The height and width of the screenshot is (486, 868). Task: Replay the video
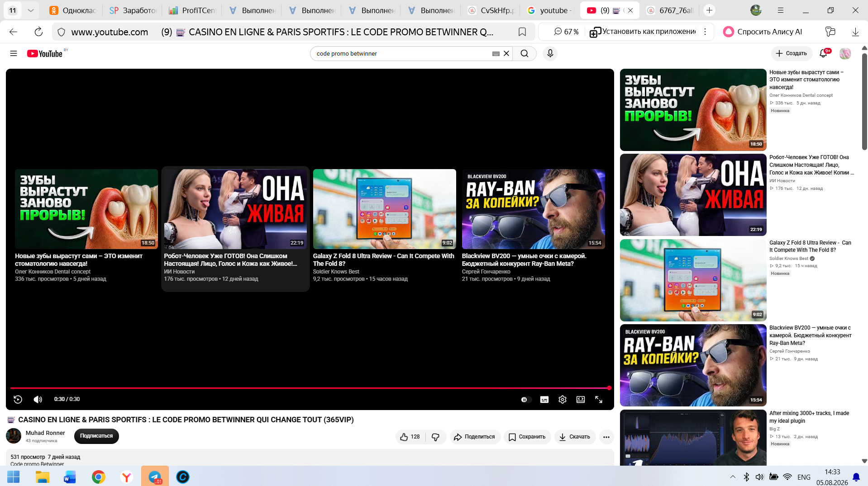[x=18, y=399]
